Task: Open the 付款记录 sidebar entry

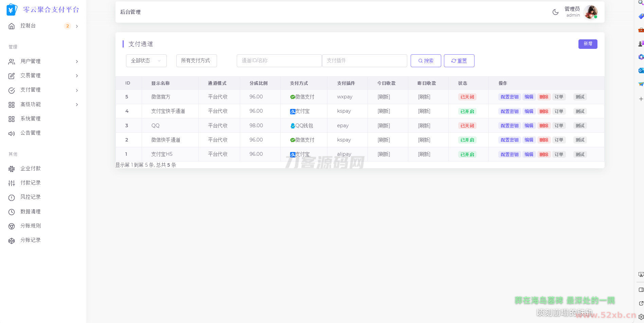Action: 30,183
